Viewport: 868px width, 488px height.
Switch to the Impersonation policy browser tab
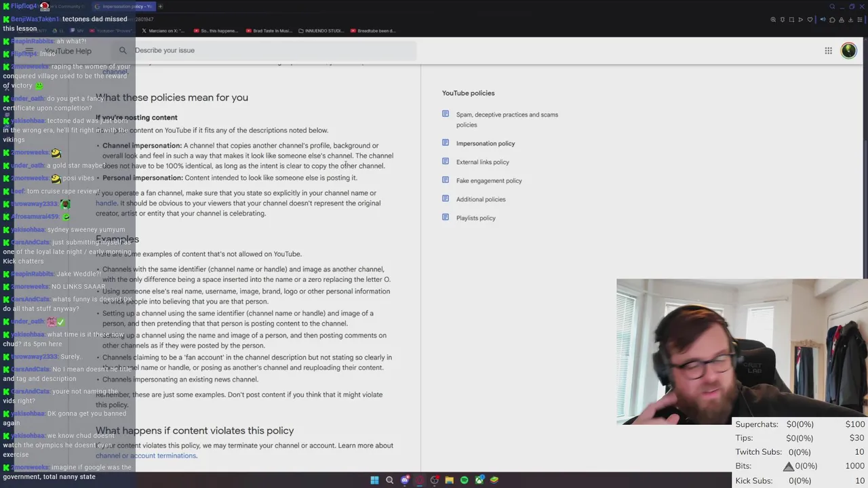pyautogui.click(x=123, y=6)
